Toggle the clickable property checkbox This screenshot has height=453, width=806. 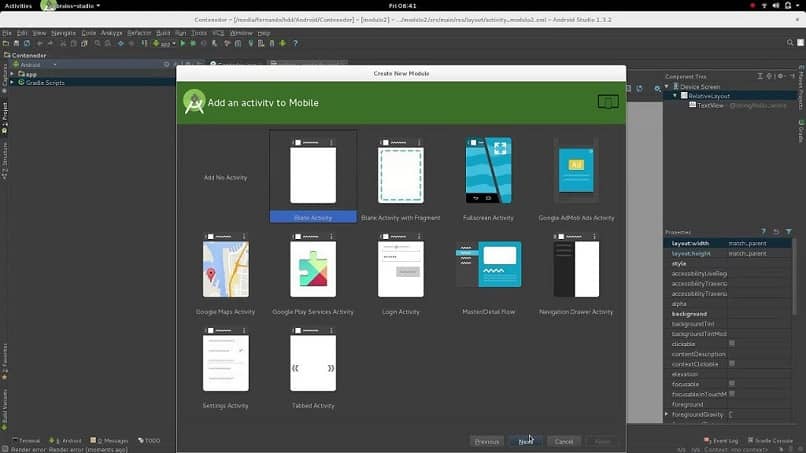coord(731,343)
